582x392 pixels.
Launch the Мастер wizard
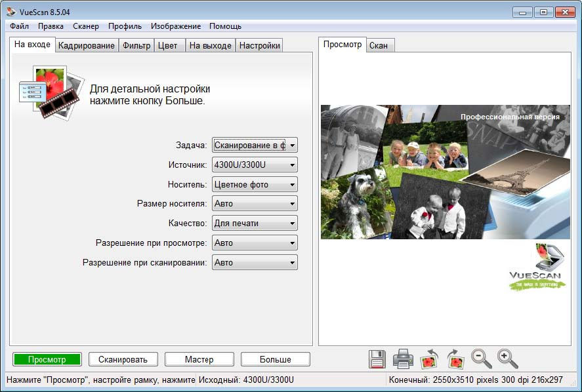[x=199, y=359]
